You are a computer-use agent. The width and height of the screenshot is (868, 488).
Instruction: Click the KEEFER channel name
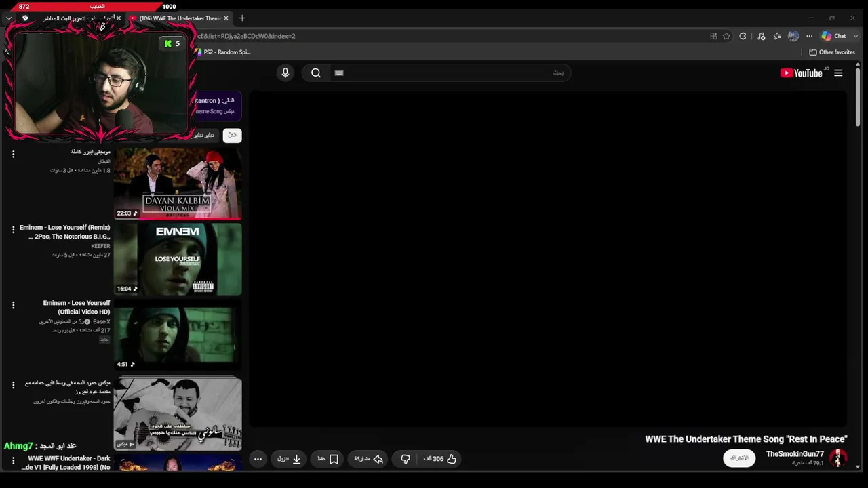click(100, 246)
